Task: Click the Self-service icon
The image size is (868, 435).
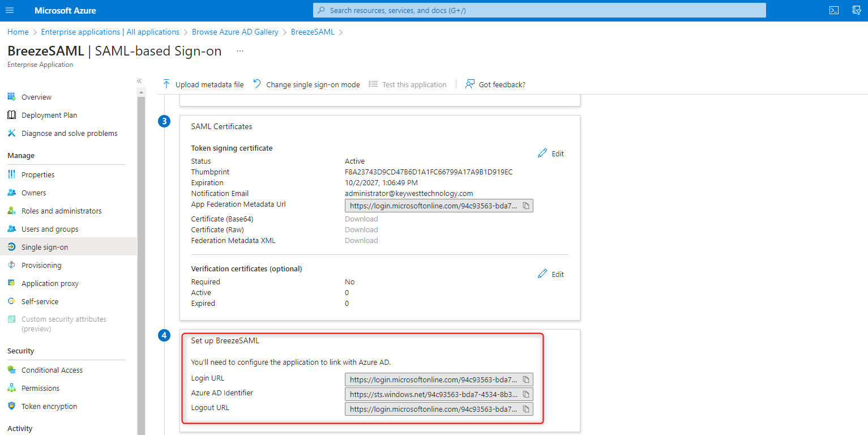Action: [x=11, y=301]
